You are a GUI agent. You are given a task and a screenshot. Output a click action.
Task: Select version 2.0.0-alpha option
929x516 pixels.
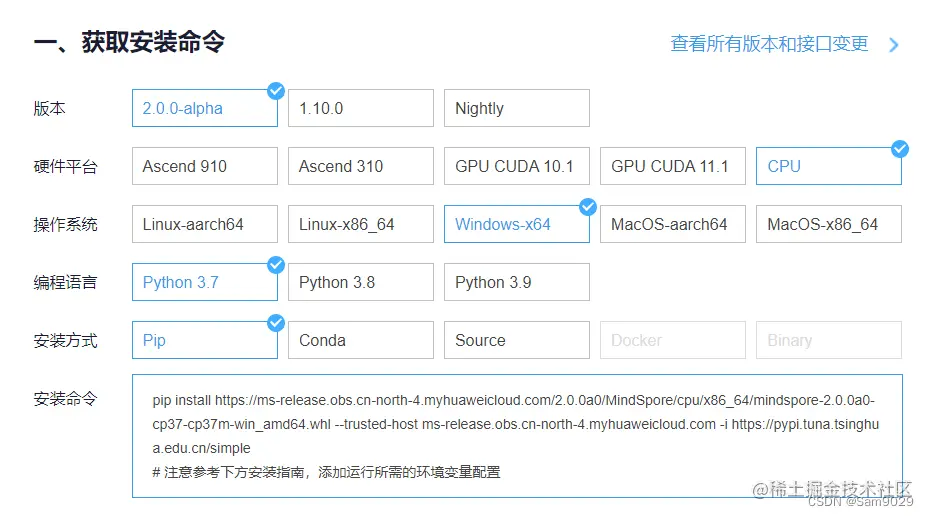click(x=204, y=108)
